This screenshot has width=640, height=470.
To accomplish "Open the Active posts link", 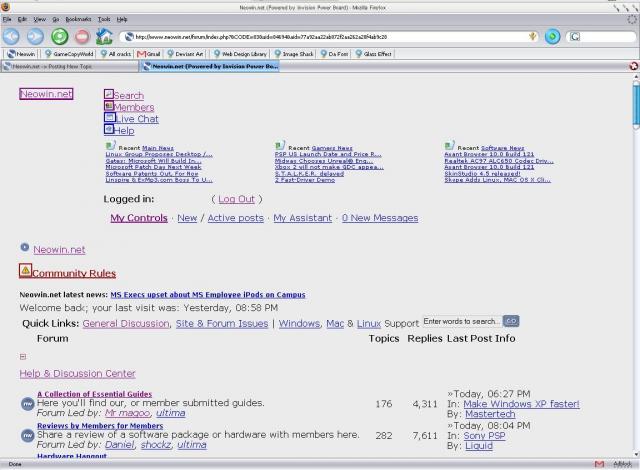I will point(236,218).
